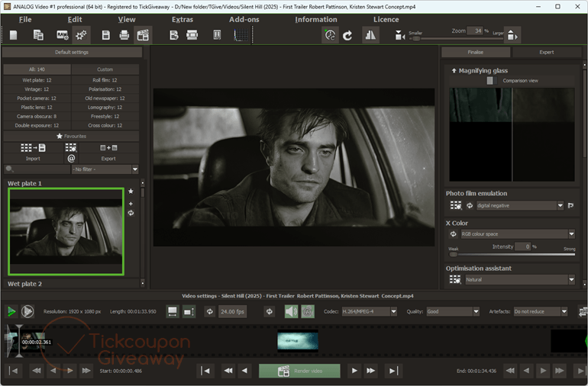Open the Edit menu
The image size is (588, 386).
point(75,20)
